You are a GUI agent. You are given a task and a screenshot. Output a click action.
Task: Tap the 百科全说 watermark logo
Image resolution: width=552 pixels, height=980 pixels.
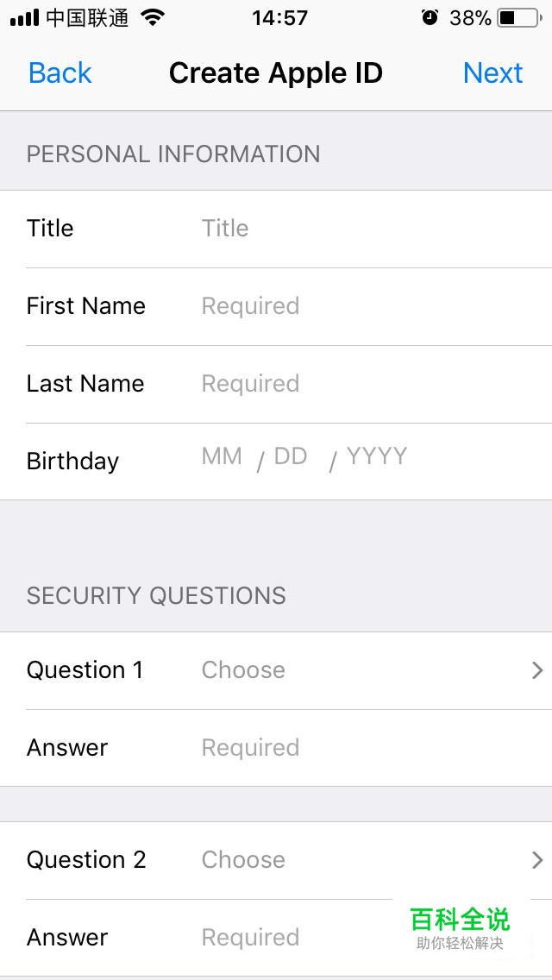click(x=460, y=927)
